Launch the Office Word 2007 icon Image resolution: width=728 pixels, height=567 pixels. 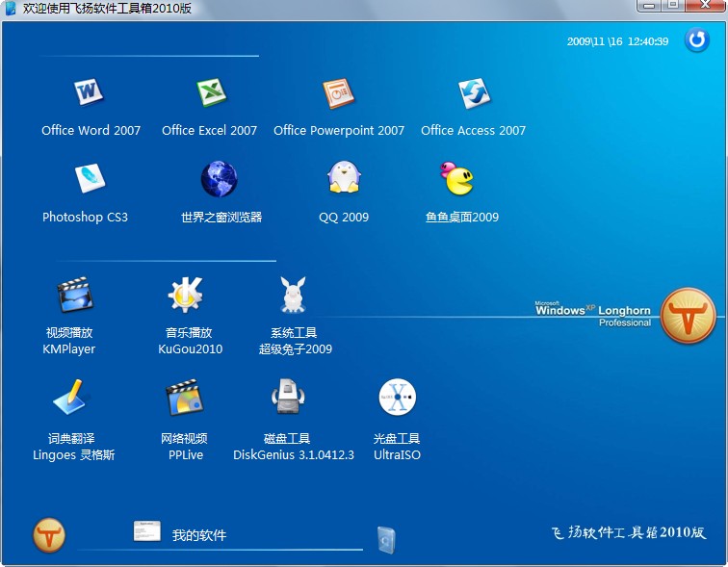pos(89,91)
